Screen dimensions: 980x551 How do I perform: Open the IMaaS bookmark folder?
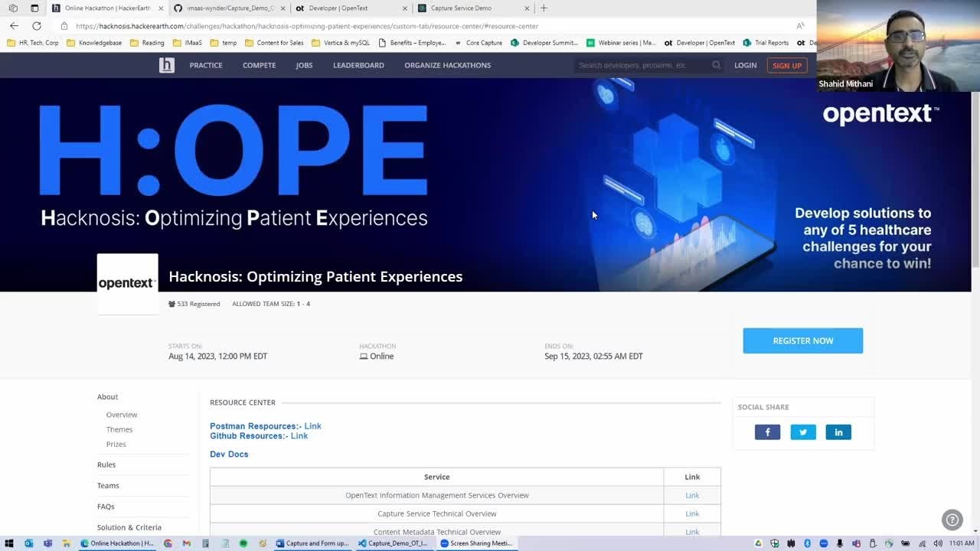pos(187,43)
